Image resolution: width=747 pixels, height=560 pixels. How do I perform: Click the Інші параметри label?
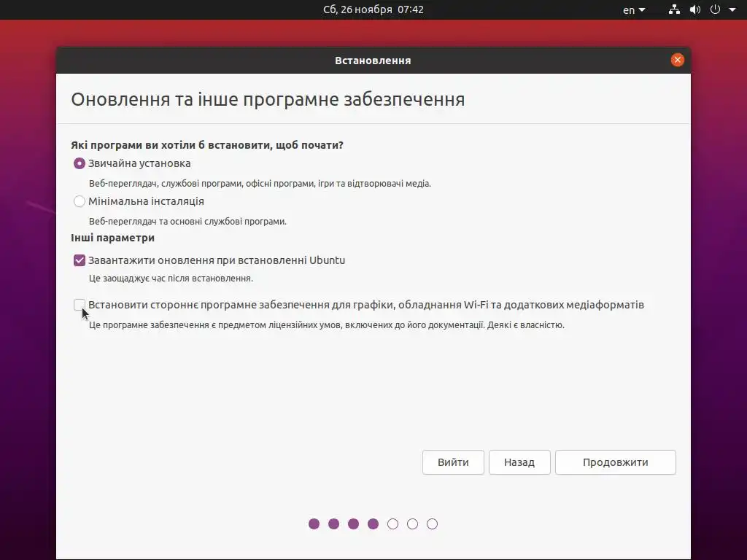pos(112,238)
